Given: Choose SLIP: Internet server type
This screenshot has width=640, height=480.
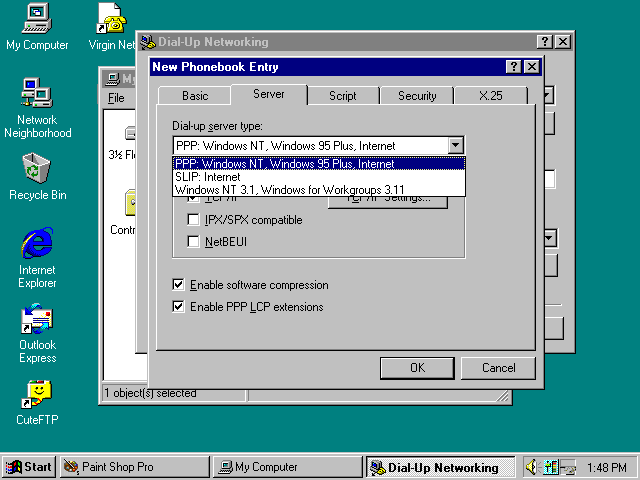Looking at the screenshot, I should [319, 177].
